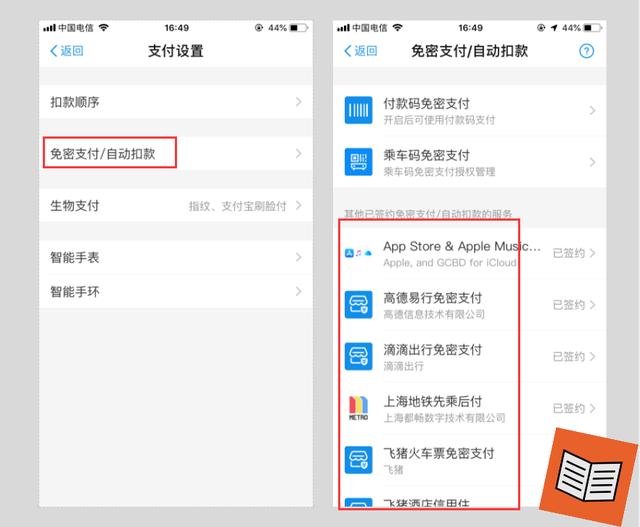Screen dimensions: 640x527
Task: Tap the 上海地铁 METRO icon
Action: point(358,408)
